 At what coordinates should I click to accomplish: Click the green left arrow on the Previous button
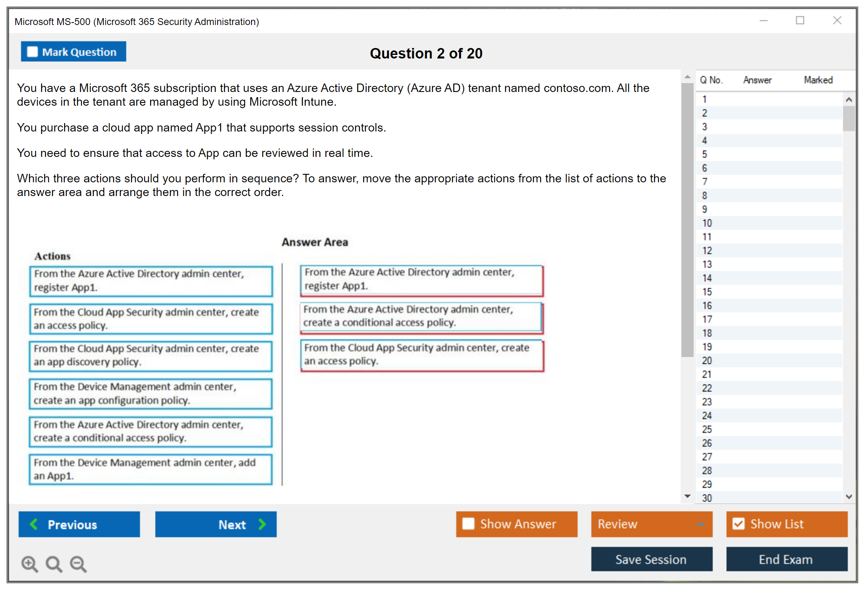[34, 524]
